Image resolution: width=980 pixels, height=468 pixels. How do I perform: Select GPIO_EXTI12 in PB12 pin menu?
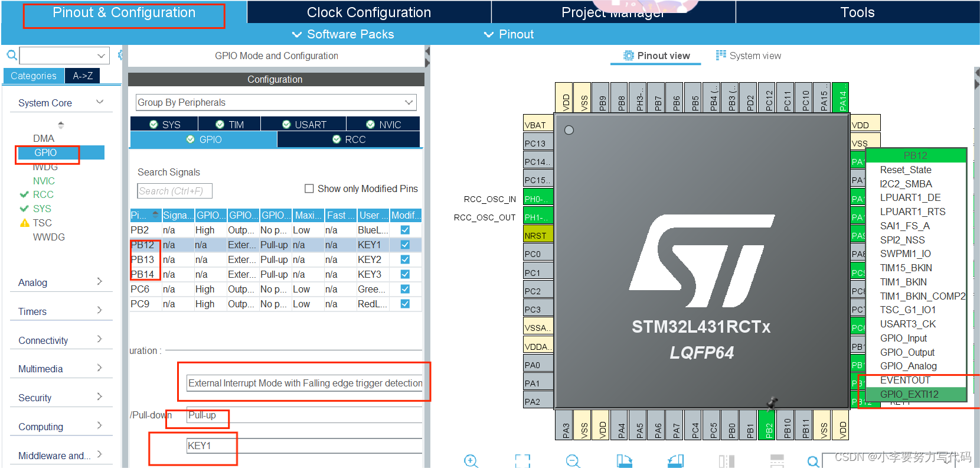[916, 394]
